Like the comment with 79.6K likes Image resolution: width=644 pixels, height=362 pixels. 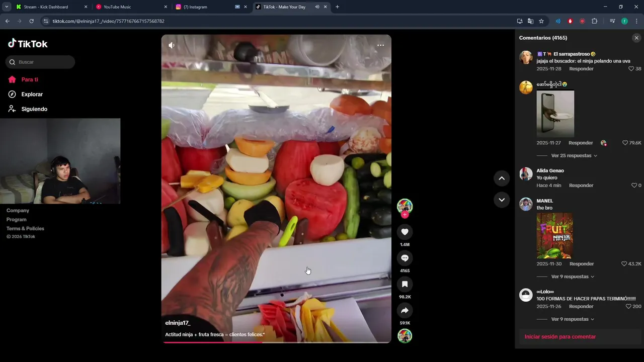[625, 143]
